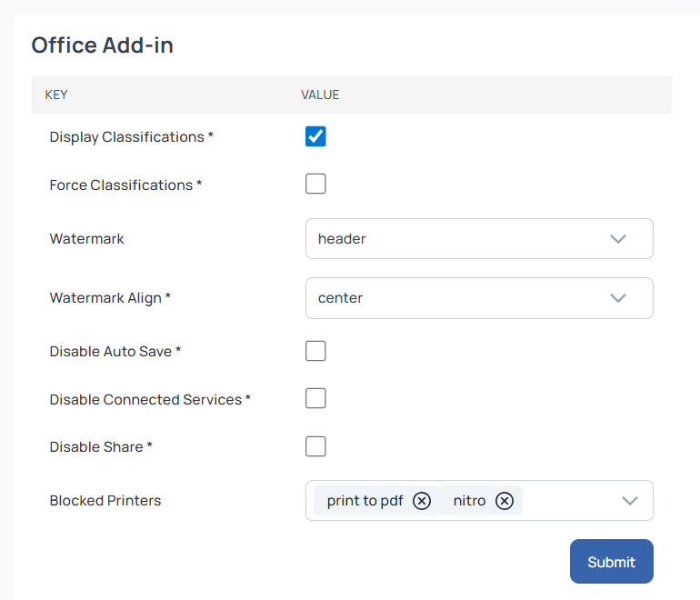700x600 pixels.
Task: Click the 'header' value in Watermark field
Action: click(342, 239)
